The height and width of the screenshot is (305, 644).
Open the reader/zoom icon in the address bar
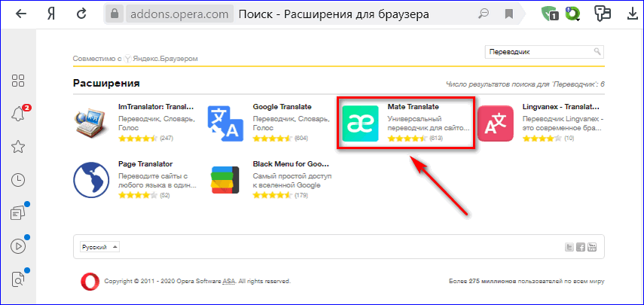(484, 14)
